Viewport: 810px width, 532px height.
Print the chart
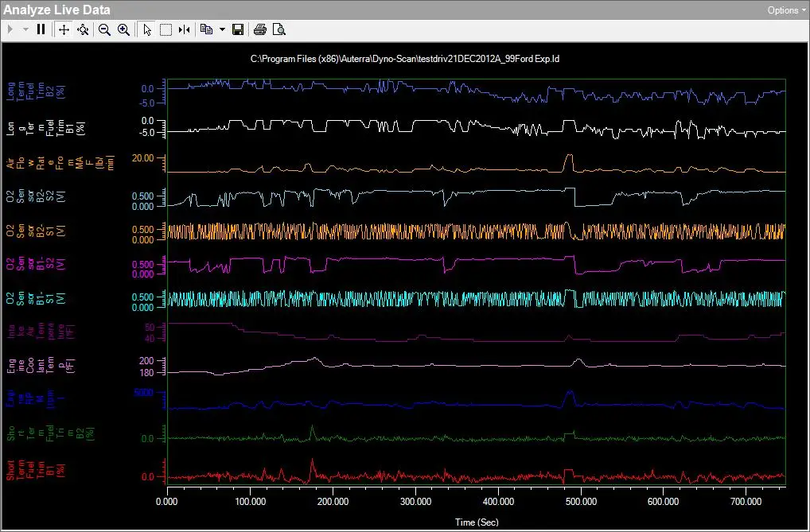click(x=260, y=30)
